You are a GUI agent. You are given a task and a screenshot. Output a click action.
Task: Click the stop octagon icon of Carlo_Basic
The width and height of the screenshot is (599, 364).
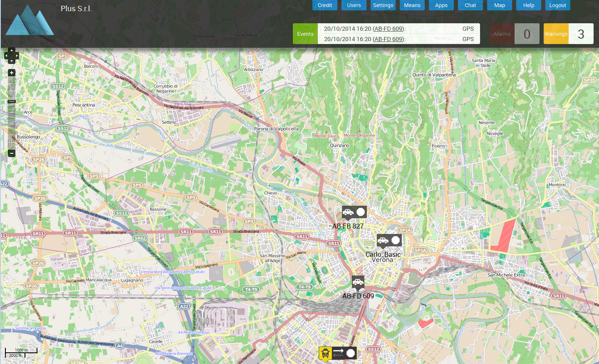tap(396, 240)
